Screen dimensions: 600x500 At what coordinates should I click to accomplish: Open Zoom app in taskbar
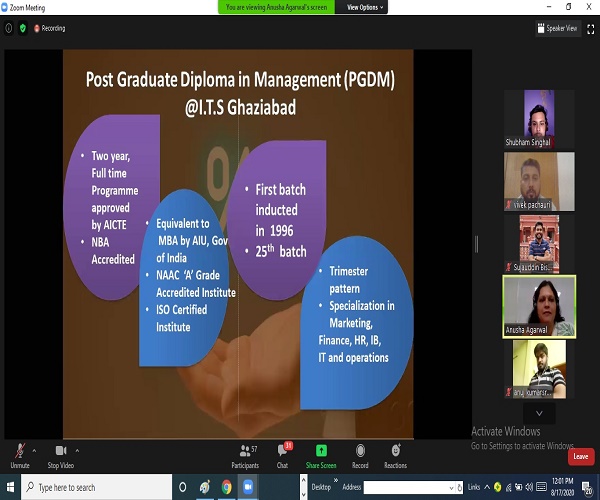pos(248,487)
